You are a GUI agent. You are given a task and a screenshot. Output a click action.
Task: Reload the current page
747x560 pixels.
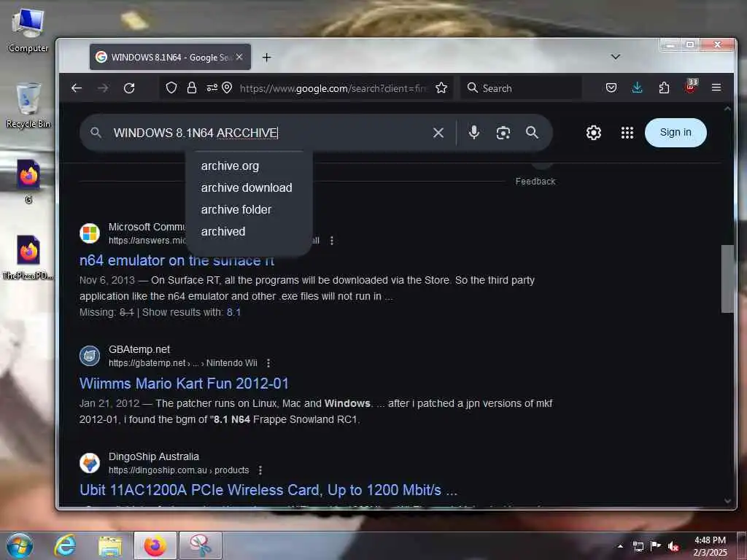coord(129,88)
